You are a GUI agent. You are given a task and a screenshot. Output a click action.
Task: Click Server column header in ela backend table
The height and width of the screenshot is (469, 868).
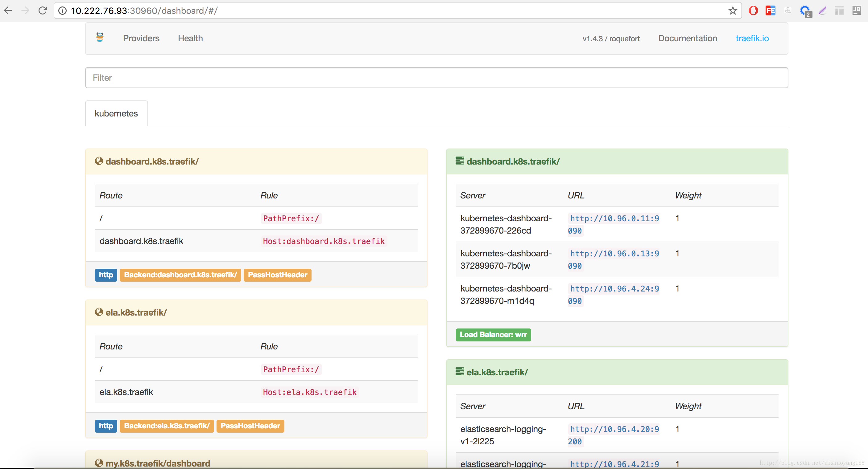point(473,406)
